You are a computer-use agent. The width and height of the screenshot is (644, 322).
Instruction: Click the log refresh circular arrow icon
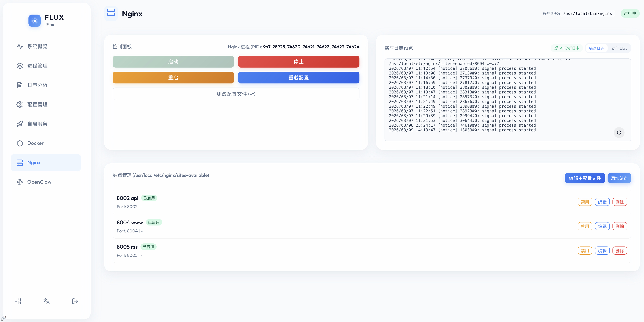pyautogui.click(x=619, y=133)
